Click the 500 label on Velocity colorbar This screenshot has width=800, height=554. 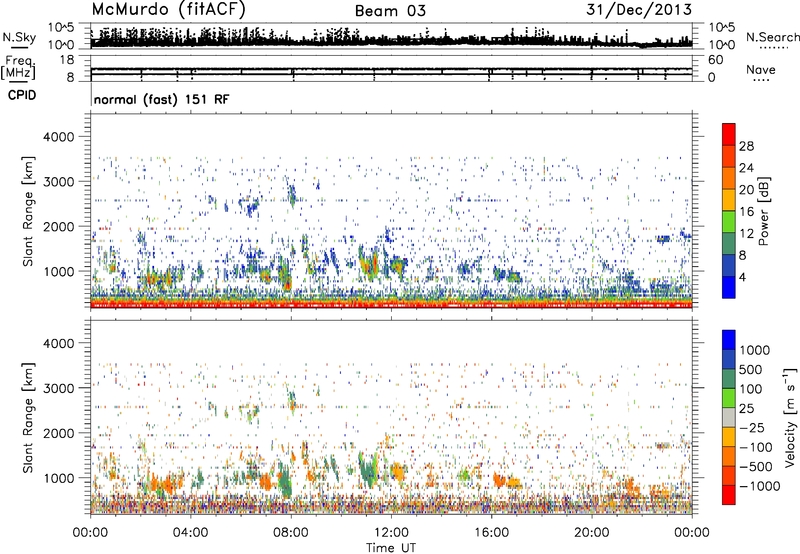749,369
